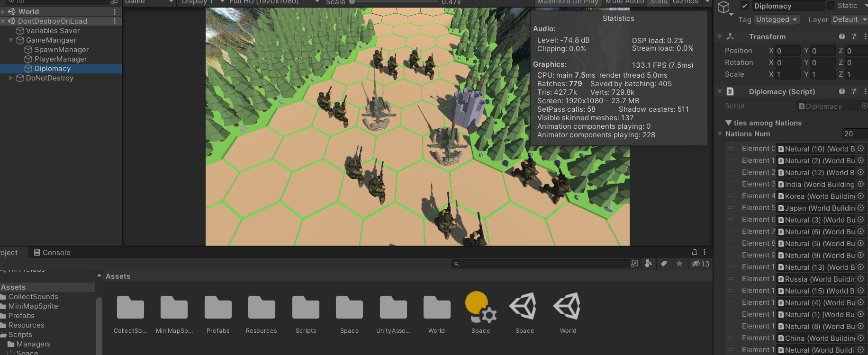This screenshot has width=868, height=355.
Task: Open object picker for China element
Action: point(861,338)
